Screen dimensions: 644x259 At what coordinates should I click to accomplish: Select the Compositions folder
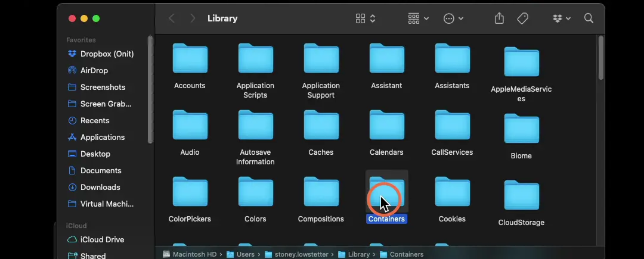tap(321, 192)
